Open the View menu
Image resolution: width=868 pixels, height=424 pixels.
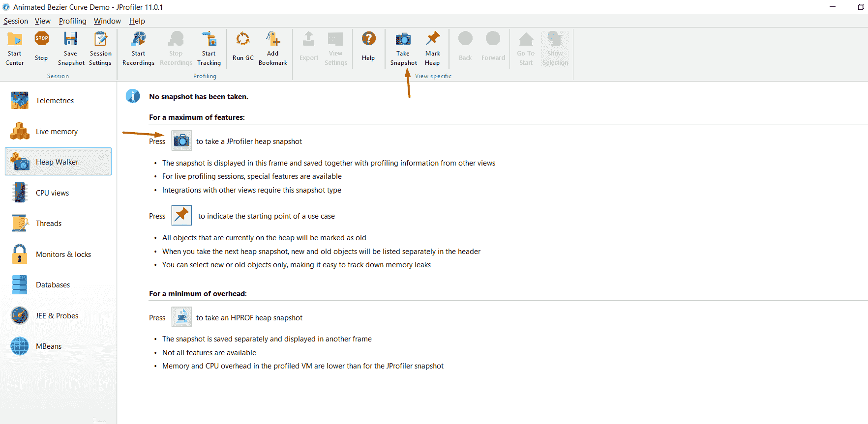(x=43, y=21)
